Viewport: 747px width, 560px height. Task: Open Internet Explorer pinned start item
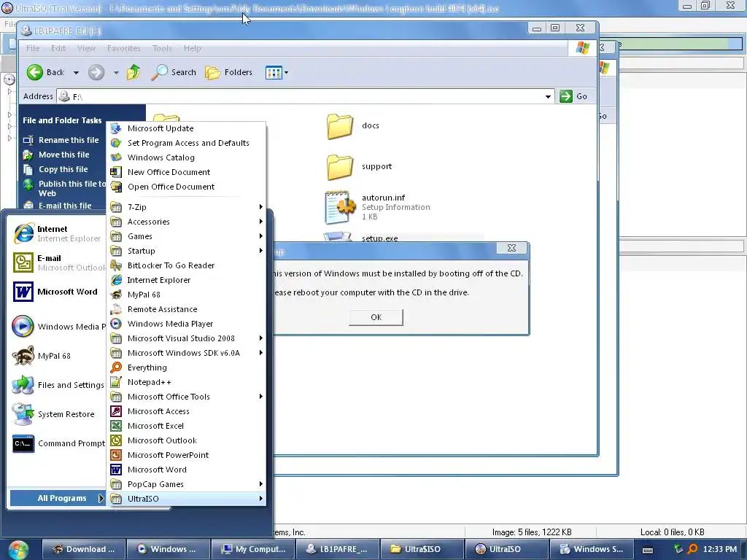point(57,233)
